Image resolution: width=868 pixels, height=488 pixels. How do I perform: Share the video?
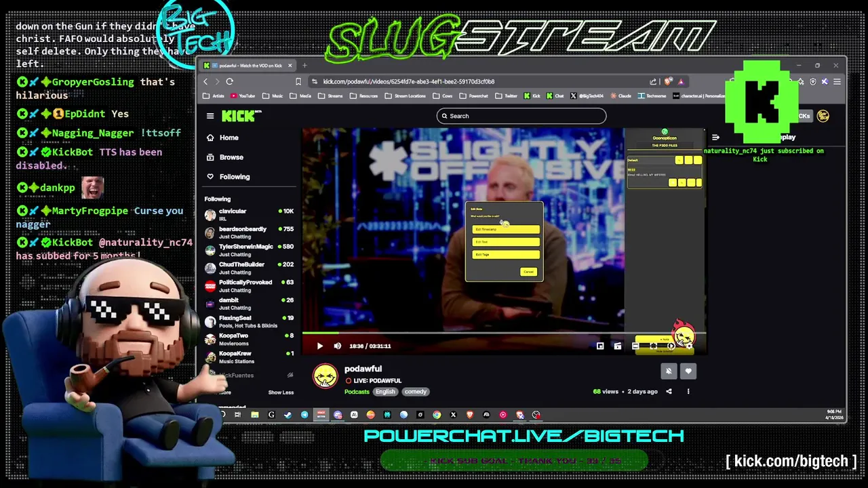click(x=669, y=392)
